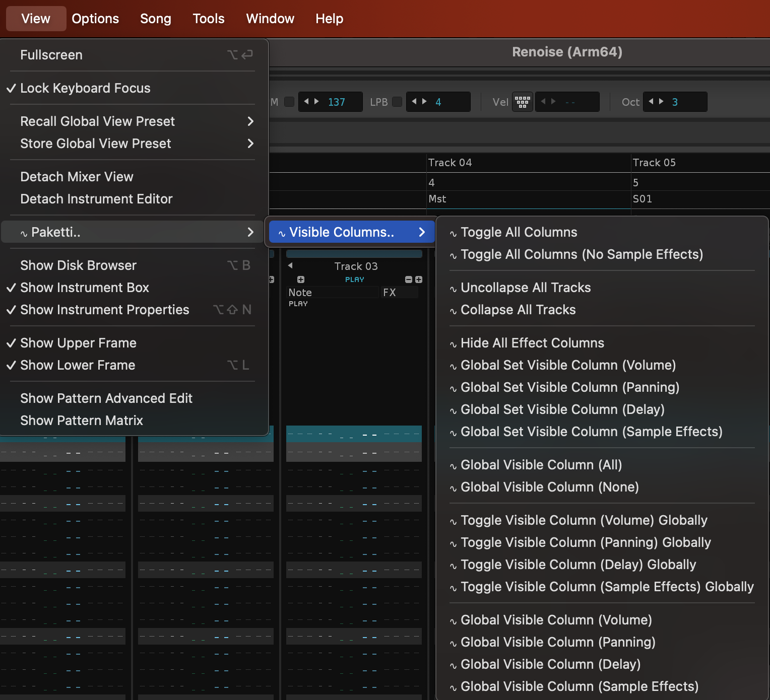Select Toggle Visible Column (Delay) Globally

[x=602, y=565]
